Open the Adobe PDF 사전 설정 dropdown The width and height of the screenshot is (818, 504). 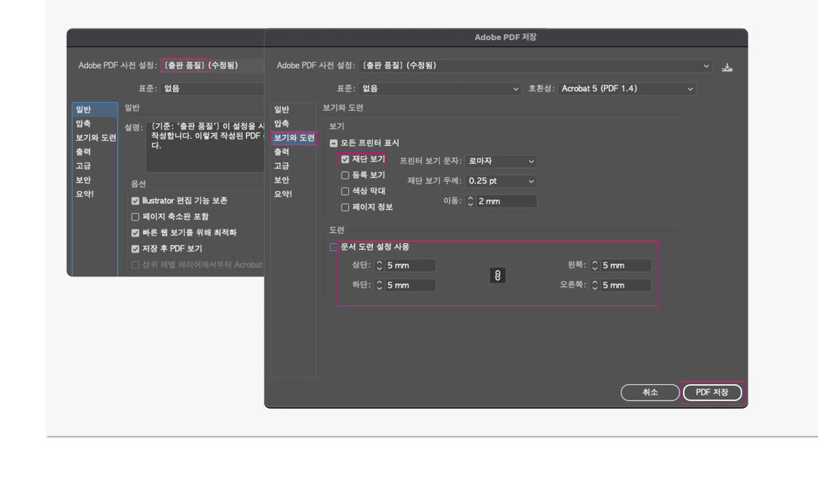click(535, 65)
